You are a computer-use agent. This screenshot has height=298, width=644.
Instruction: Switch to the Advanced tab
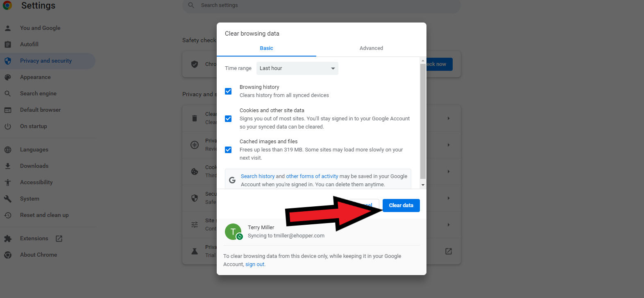(x=371, y=48)
